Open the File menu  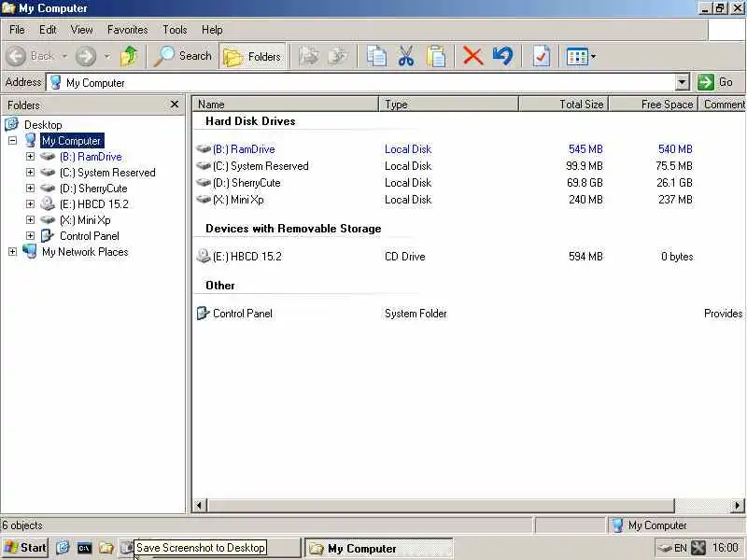pos(17,30)
